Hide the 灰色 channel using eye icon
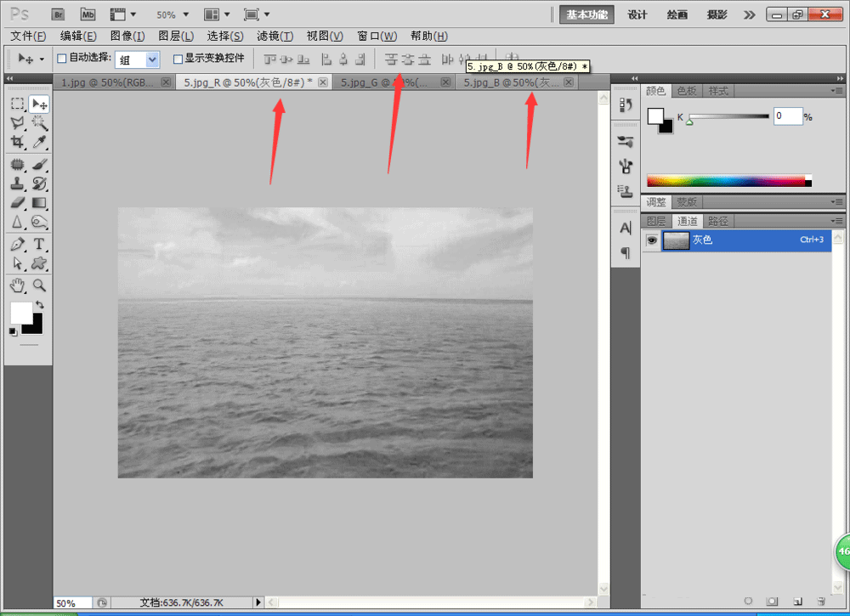 651,240
